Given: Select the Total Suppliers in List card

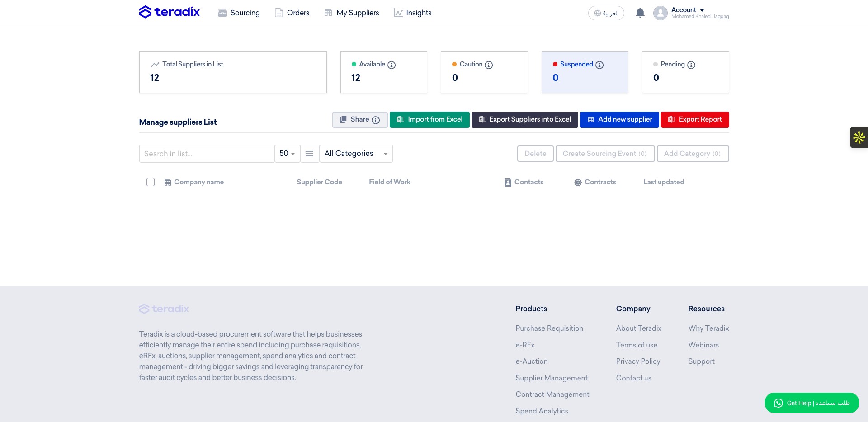Looking at the screenshot, I should 233,72.
